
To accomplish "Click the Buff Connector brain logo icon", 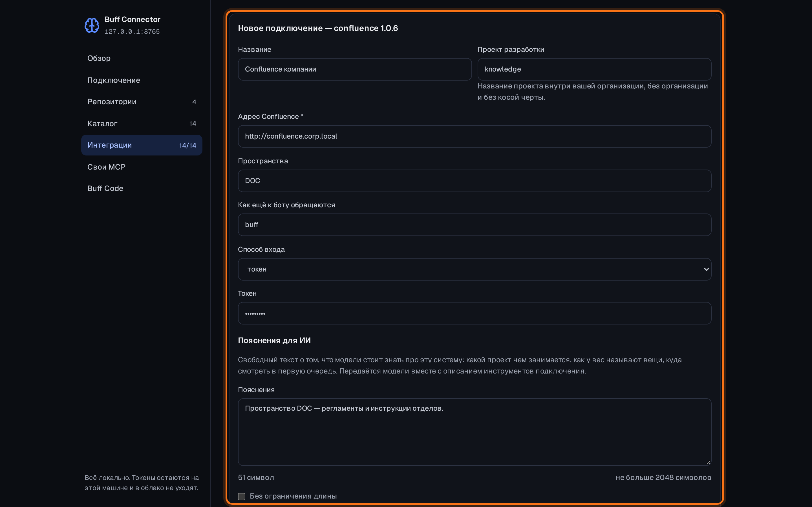I will [92, 25].
